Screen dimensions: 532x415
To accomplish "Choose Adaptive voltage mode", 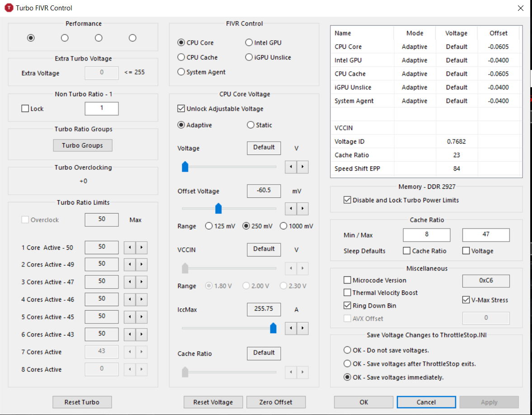I will click(x=195, y=125).
